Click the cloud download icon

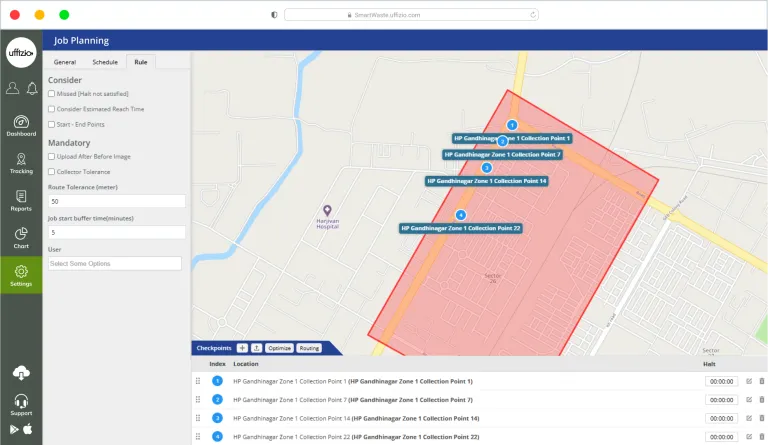tap(21, 373)
